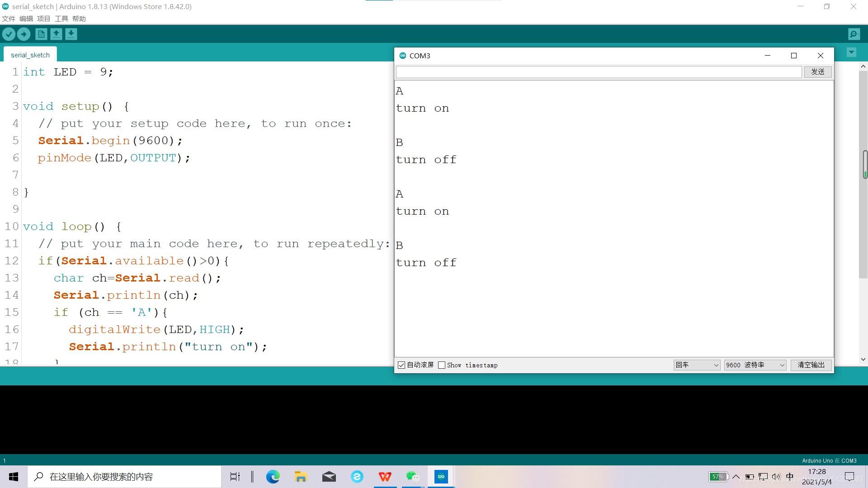
Task: Click the serial monitor message input field
Action: point(597,71)
